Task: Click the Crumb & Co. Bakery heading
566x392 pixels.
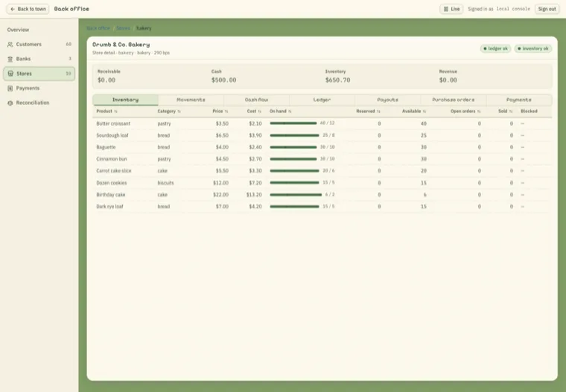Action: tap(121, 45)
